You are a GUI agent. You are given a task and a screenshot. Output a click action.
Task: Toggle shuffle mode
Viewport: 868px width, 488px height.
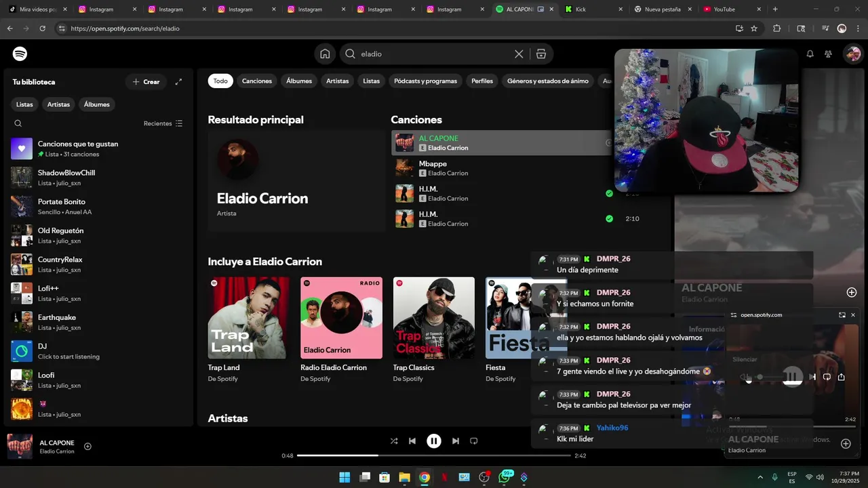click(x=394, y=441)
